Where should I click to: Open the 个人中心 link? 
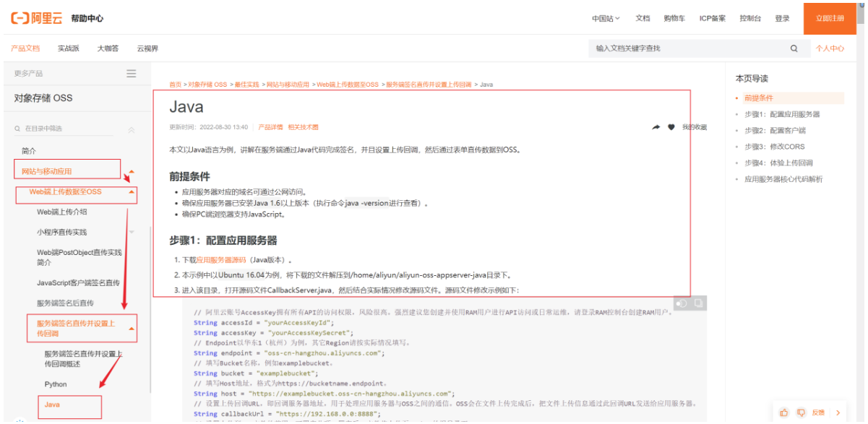[830, 48]
